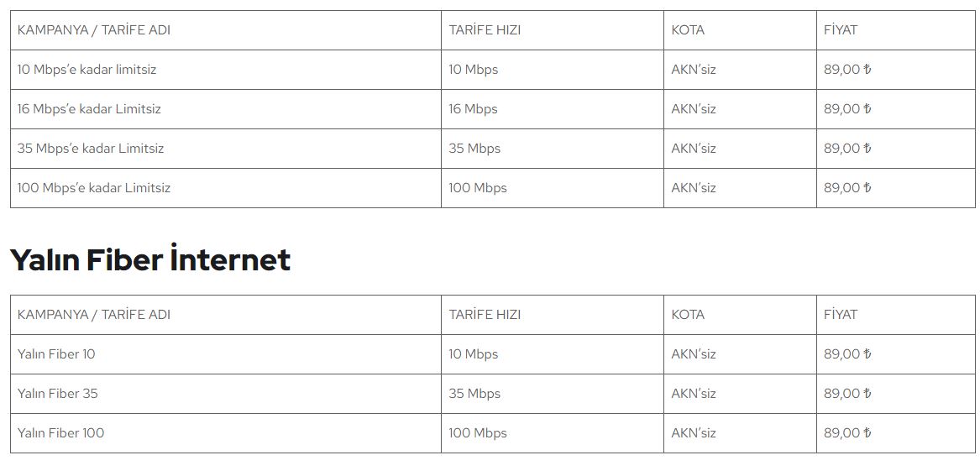The height and width of the screenshot is (471, 980).
Task: Click the first table's "TARİFE HIZI" header
Action: pyautogui.click(x=485, y=30)
